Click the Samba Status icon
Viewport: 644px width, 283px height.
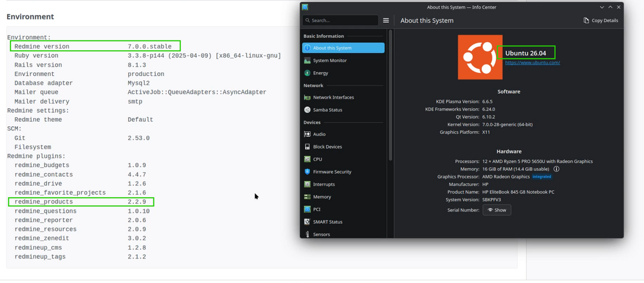tap(307, 110)
